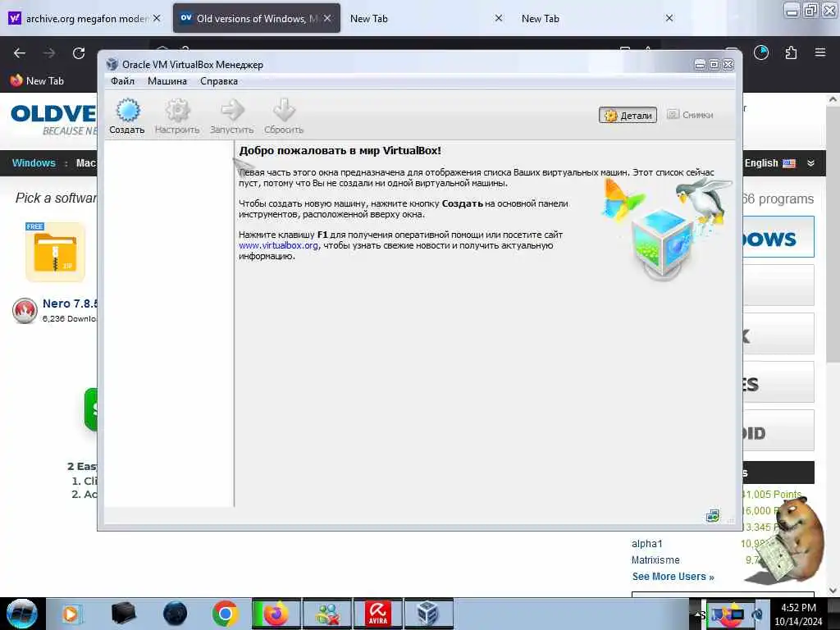
Task: Show hidden system tray icons arrow
Action: [697, 615]
